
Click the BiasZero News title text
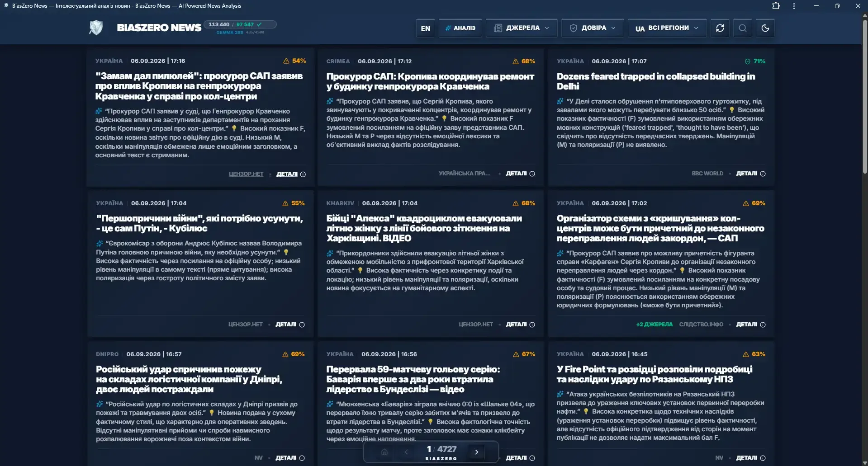(x=159, y=28)
